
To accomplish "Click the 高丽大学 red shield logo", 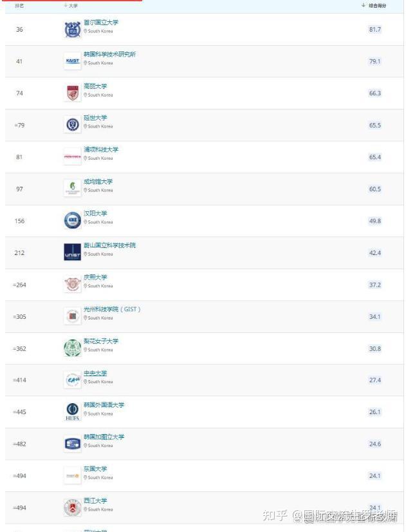I will (72, 93).
